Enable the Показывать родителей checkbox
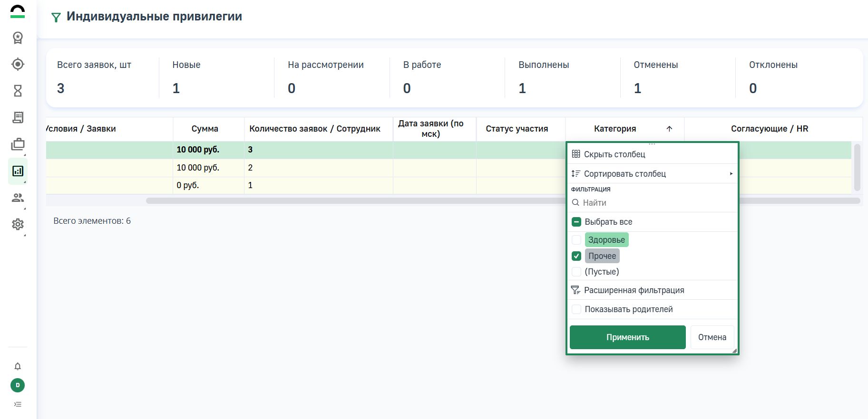 point(576,309)
